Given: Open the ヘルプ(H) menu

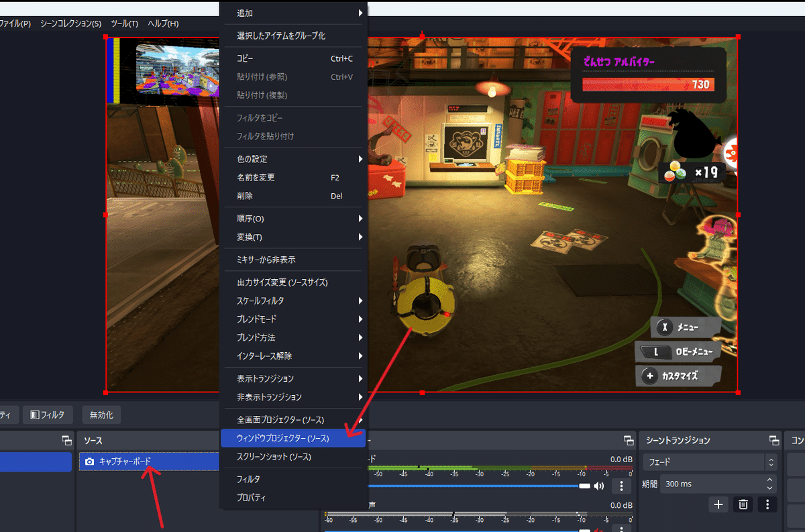Looking at the screenshot, I should pyautogui.click(x=163, y=23).
